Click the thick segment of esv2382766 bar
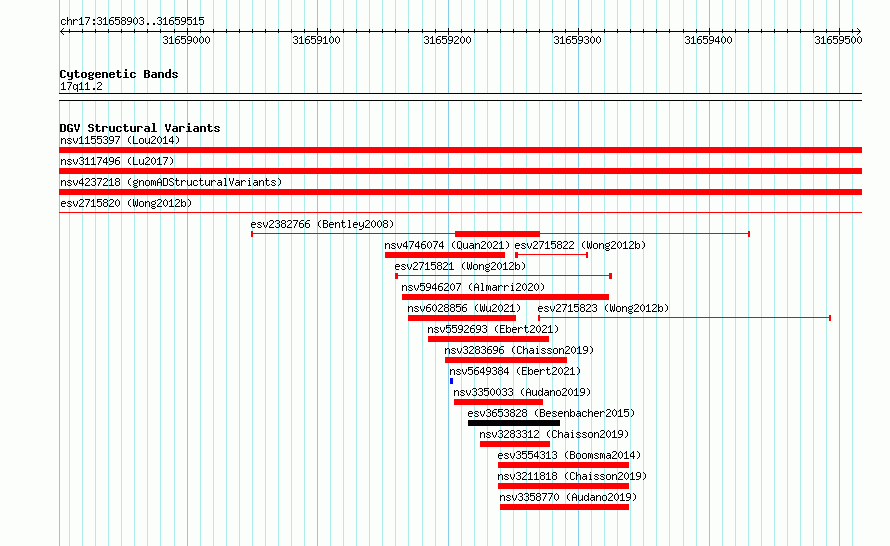890x546 pixels. (497, 234)
